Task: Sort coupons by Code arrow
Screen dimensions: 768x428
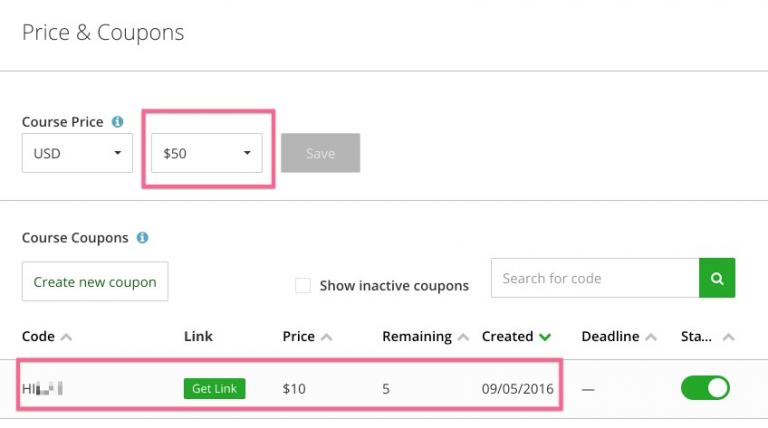Action: (66, 337)
